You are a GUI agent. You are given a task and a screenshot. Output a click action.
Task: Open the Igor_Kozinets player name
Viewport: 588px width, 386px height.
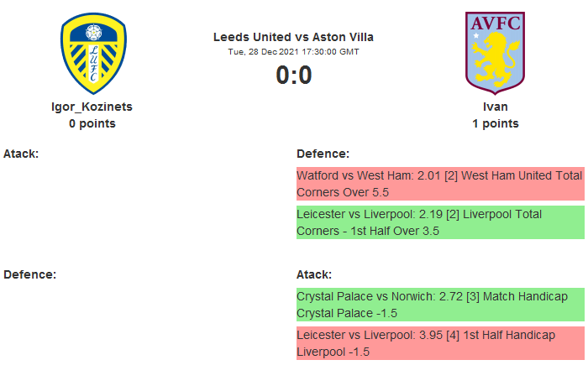pyautogui.click(x=92, y=107)
